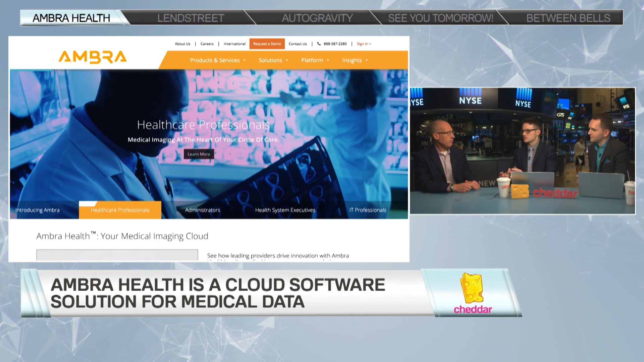Viewport: 644px width, 362px height.
Task: Open the About Us link
Action: tap(182, 44)
